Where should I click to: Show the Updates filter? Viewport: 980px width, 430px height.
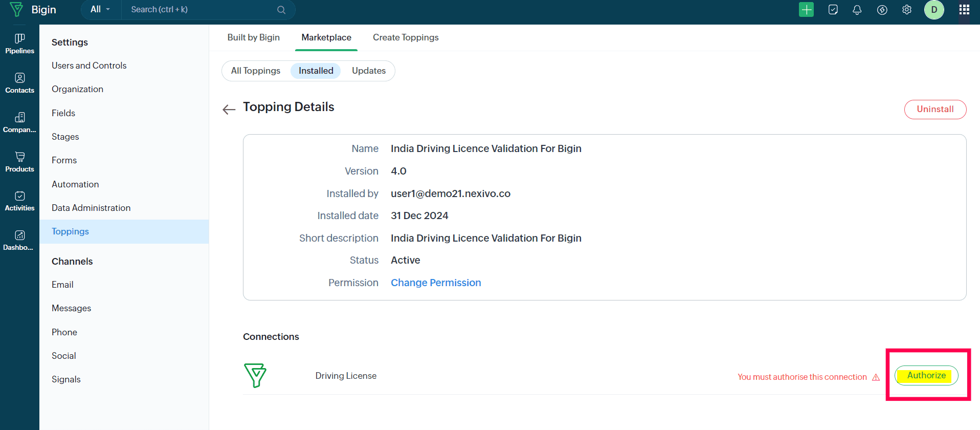[369, 71]
